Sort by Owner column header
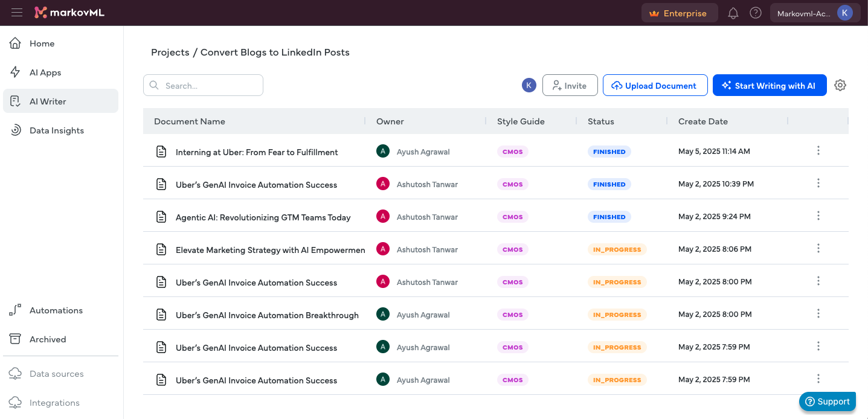The image size is (868, 419). point(390,121)
